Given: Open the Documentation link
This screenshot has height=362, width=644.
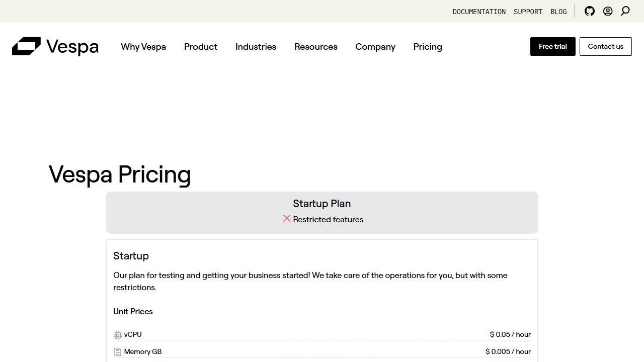Looking at the screenshot, I should click(x=479, y=12).
